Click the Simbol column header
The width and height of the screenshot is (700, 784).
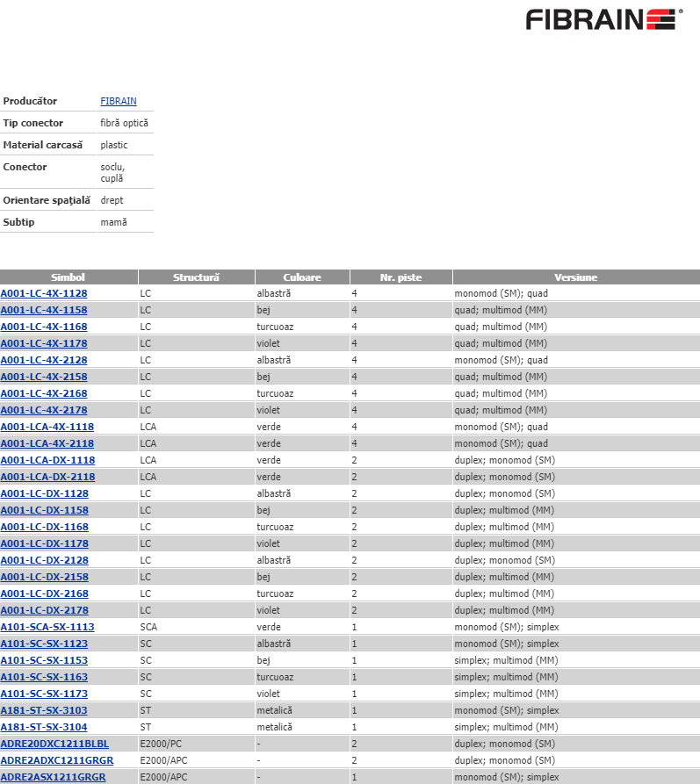pyautogui.click(x=69, y=277)
